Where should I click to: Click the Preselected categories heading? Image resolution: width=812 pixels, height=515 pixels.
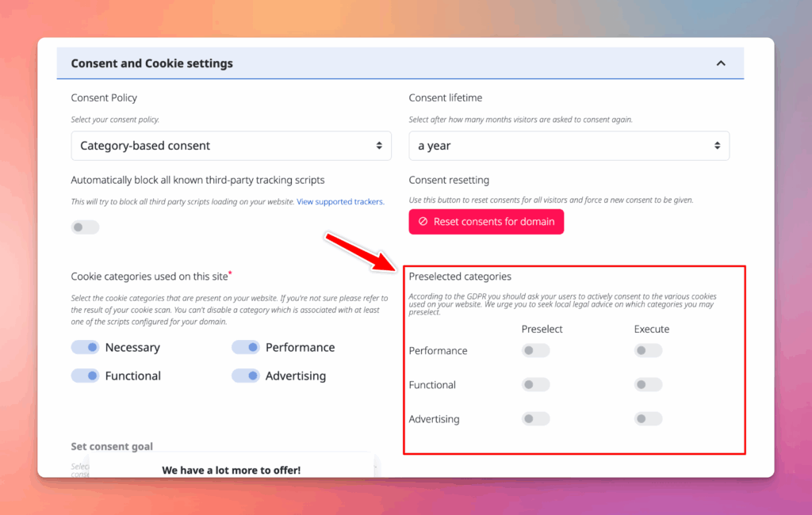tap(460, 277)
